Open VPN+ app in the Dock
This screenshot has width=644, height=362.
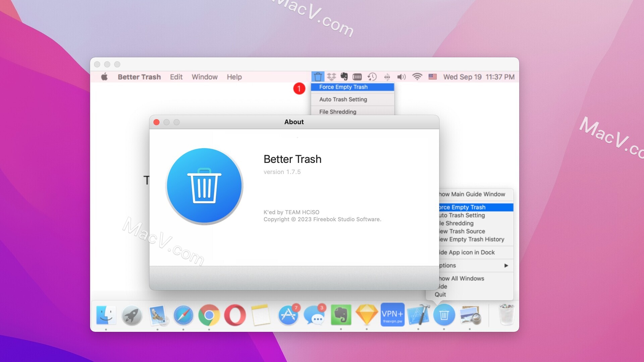coord(392,315)
